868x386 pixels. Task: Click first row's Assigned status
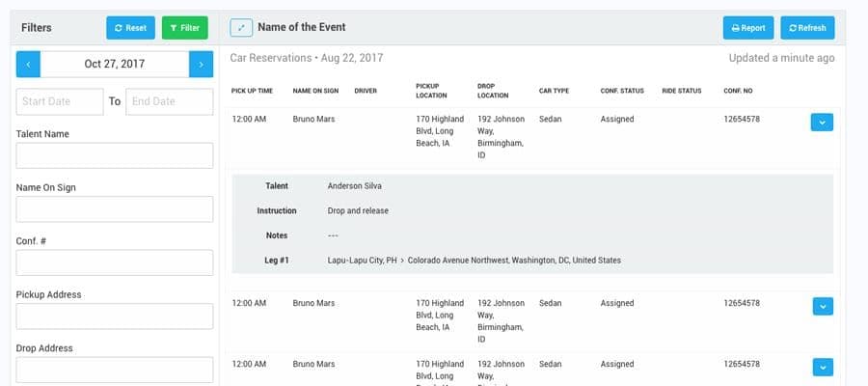pyautogui.click(x=617, y=119)
